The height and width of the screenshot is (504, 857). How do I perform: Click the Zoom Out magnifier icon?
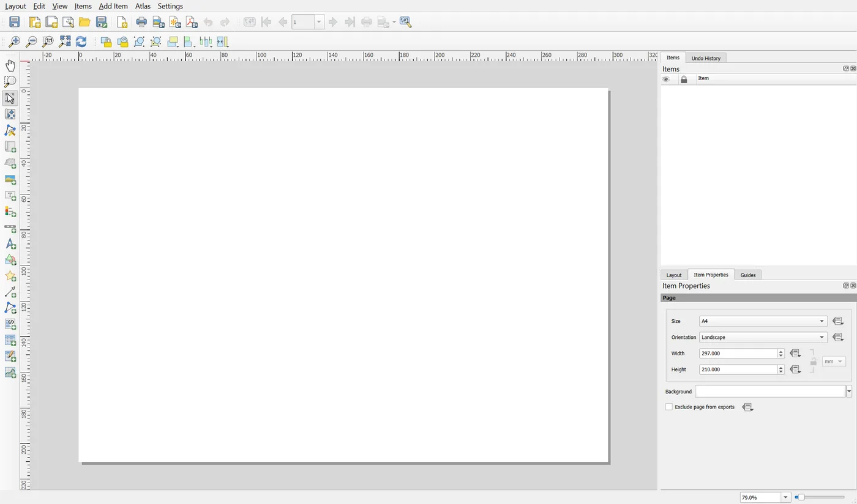[x=31, y=42]
